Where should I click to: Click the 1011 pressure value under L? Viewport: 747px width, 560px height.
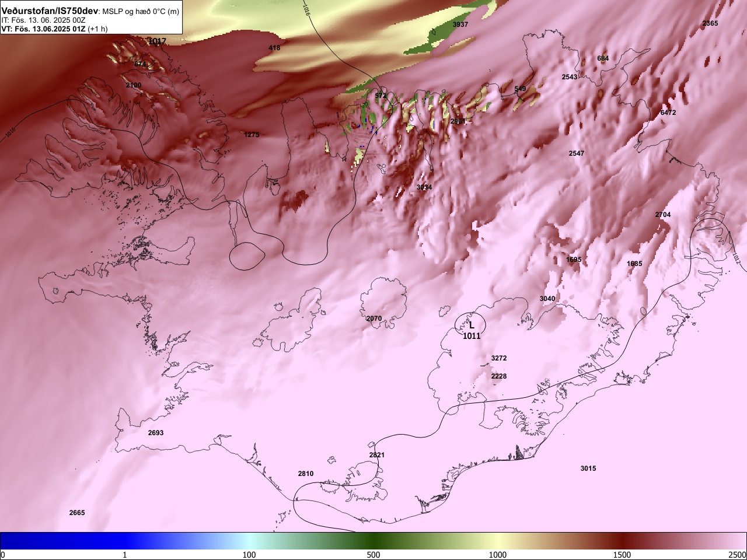click(472, 336)
